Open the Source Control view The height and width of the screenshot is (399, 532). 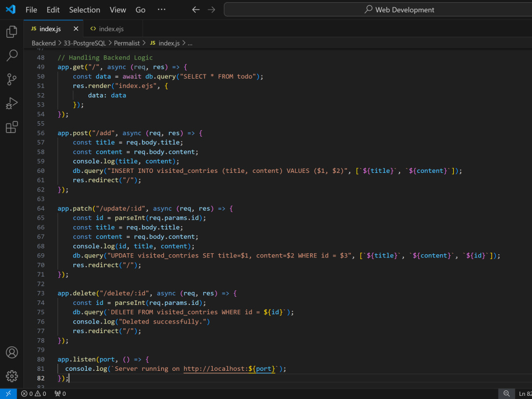click(12, 79)
